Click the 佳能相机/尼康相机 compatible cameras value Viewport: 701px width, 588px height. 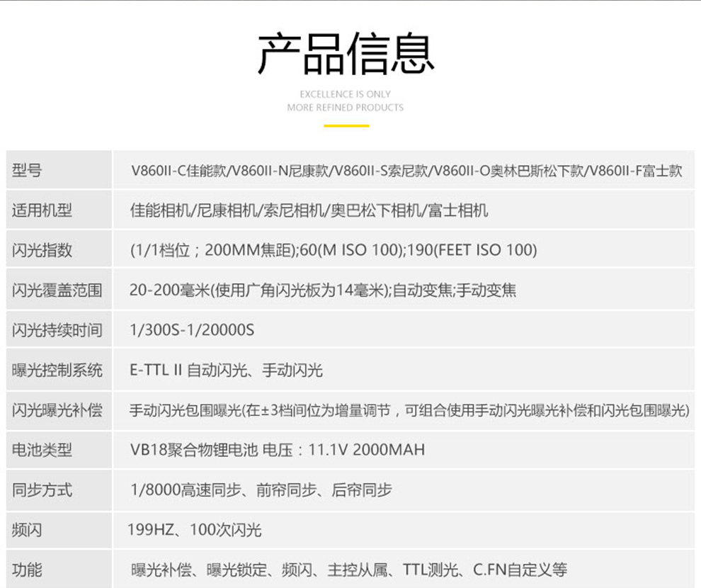pos(309,210)
